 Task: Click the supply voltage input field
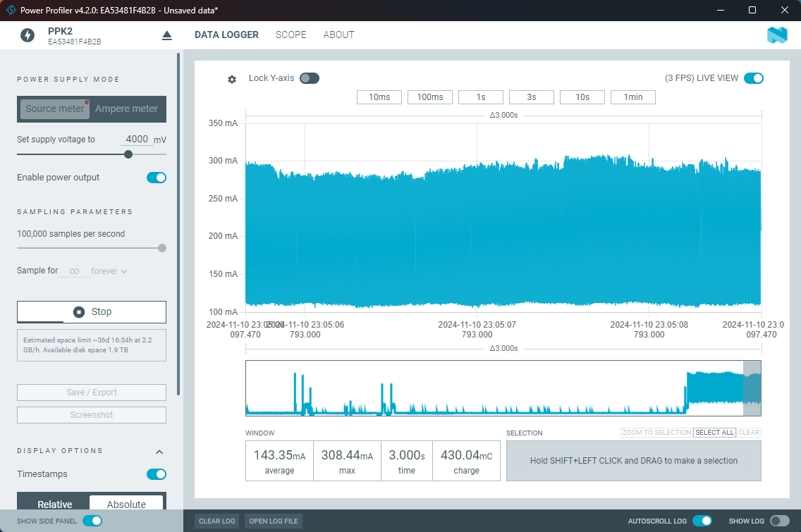point(136,140)
